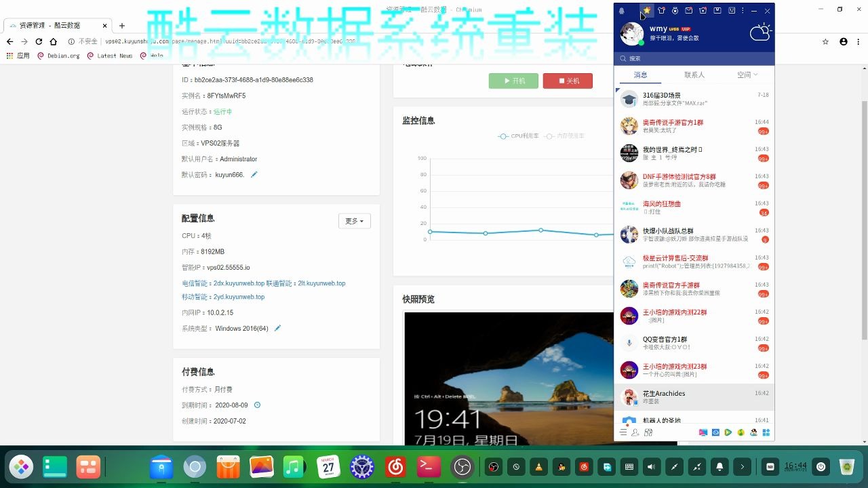Reload the browser page

pyautogui.click(x=39, y=41)
